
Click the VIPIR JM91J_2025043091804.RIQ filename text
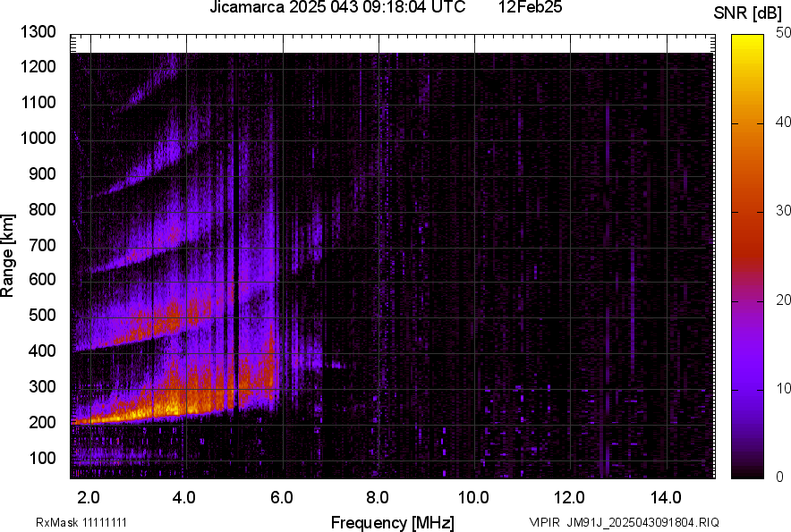coord(624,522)
